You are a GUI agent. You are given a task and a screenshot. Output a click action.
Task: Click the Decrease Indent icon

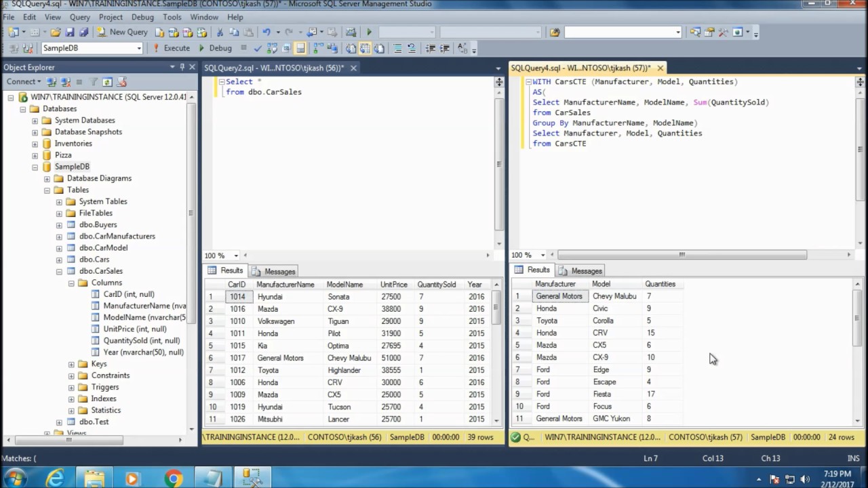tap(430, 48)
